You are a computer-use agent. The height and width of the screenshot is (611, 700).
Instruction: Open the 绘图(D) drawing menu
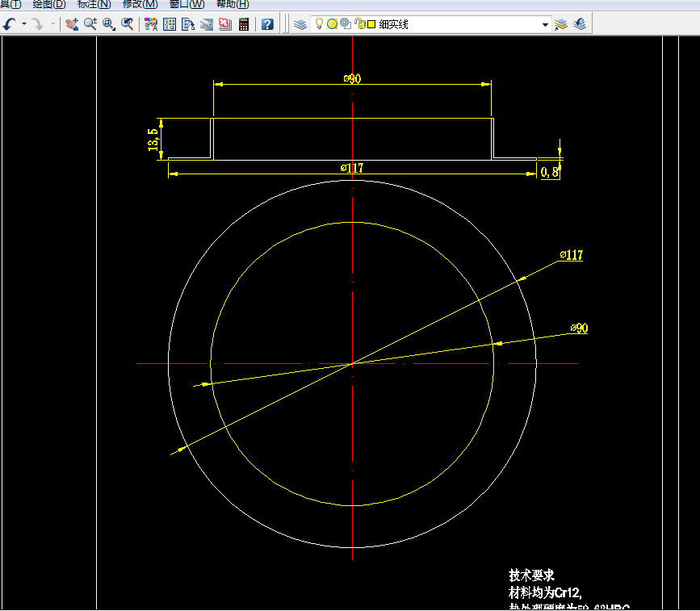(x=46, y=4)
